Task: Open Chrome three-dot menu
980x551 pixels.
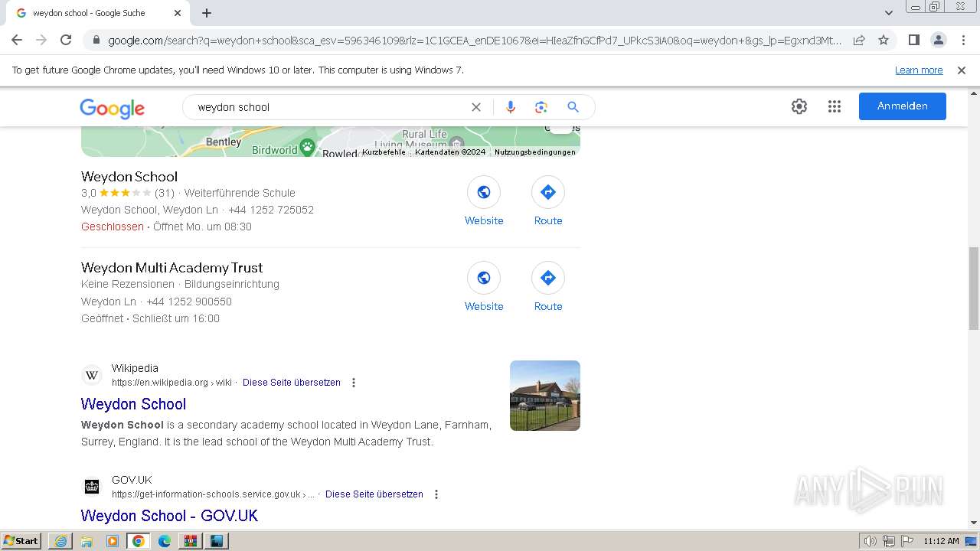Action: tap(963, 40)
